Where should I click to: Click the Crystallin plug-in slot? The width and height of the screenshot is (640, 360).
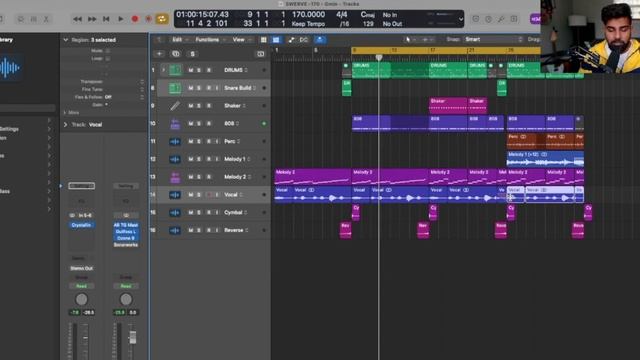[81, 225]
